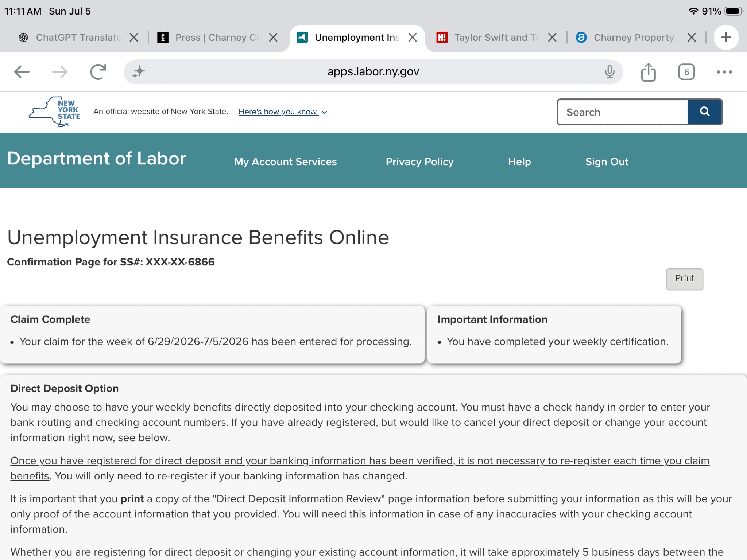Check the battery indicator in status bar
The image size is (747, 560).
[x=734, y=11]
